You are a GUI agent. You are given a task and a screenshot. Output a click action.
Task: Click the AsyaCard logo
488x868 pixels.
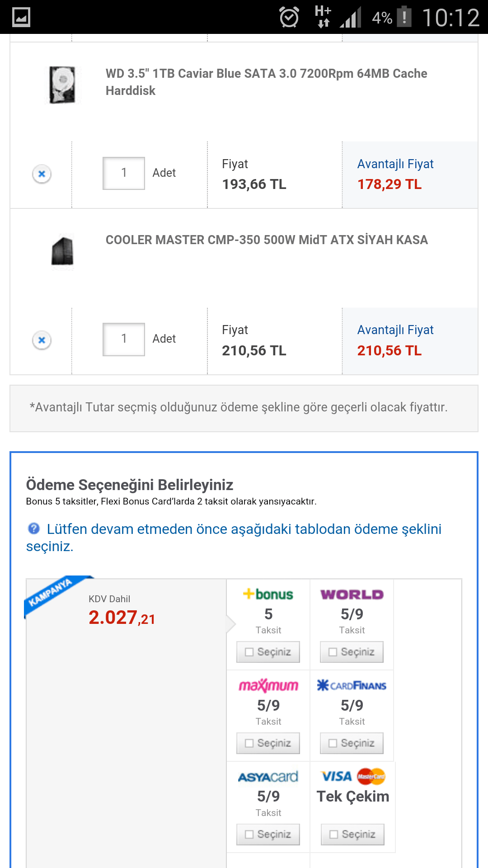click(268, 776)
